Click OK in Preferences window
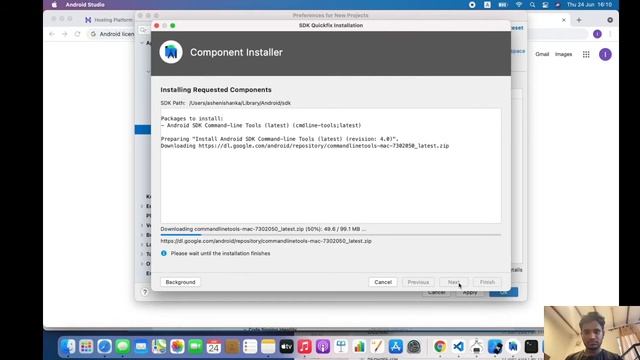The width and height of the screenshot is (640, 360). point(503,292)
